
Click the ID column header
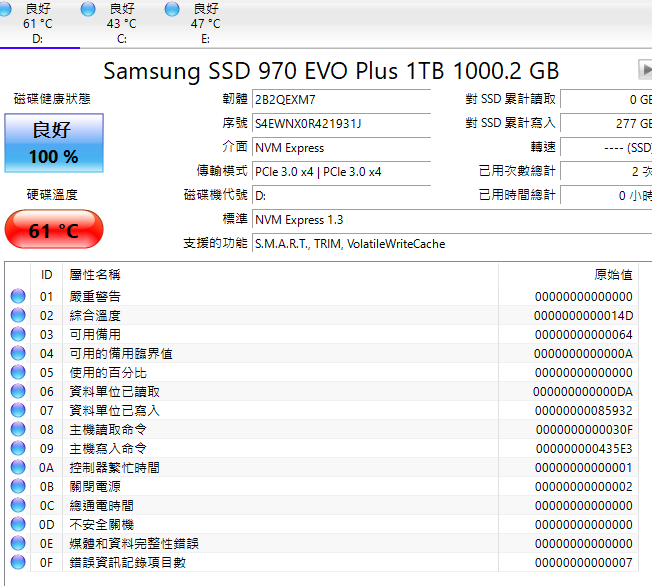[x=47, y=274]
